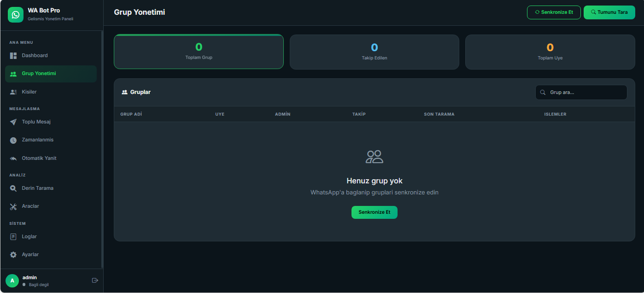
Task: Click the Kisiler contacts icon
Action: point(13,92)
